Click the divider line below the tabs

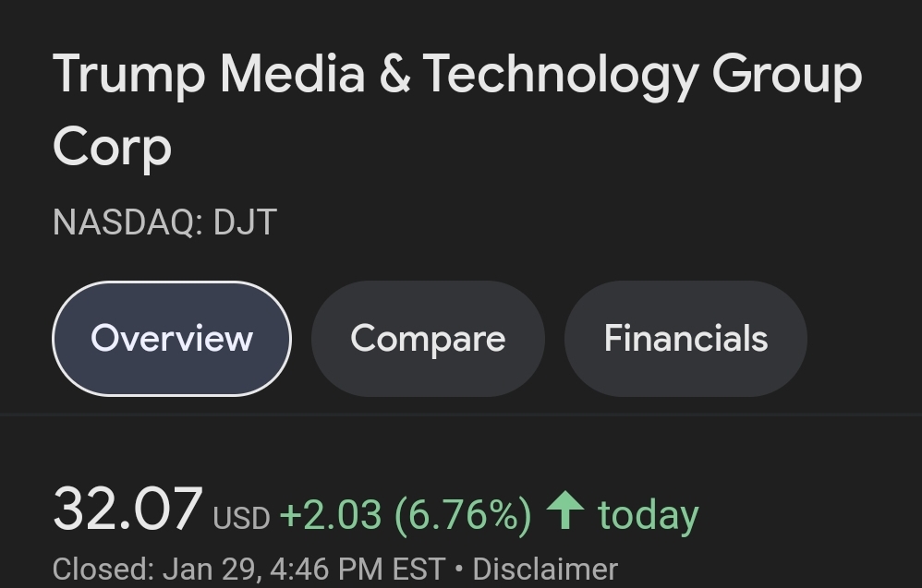(461, 414)
